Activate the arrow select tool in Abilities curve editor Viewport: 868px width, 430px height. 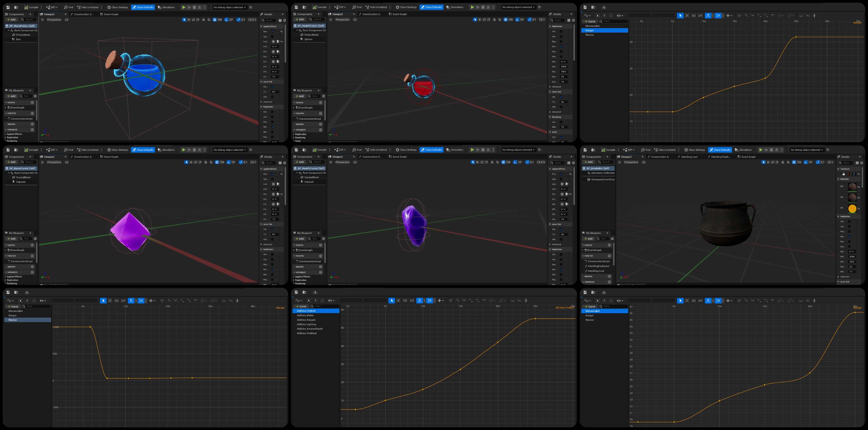(x=391, y=300)
